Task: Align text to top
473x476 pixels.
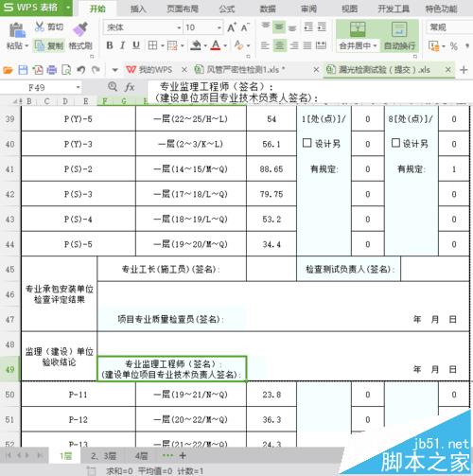Action: 266,26
